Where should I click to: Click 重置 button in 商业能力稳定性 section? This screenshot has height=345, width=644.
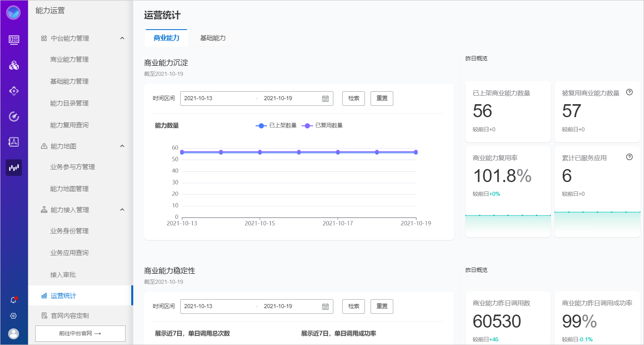click(382, 306)
